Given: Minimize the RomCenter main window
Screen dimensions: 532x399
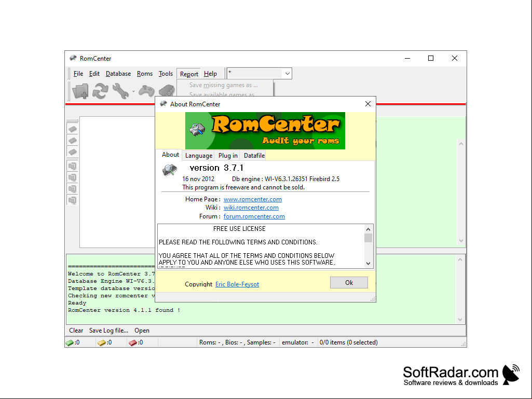Looking at the screenshot, I should (x=407, y=58).
